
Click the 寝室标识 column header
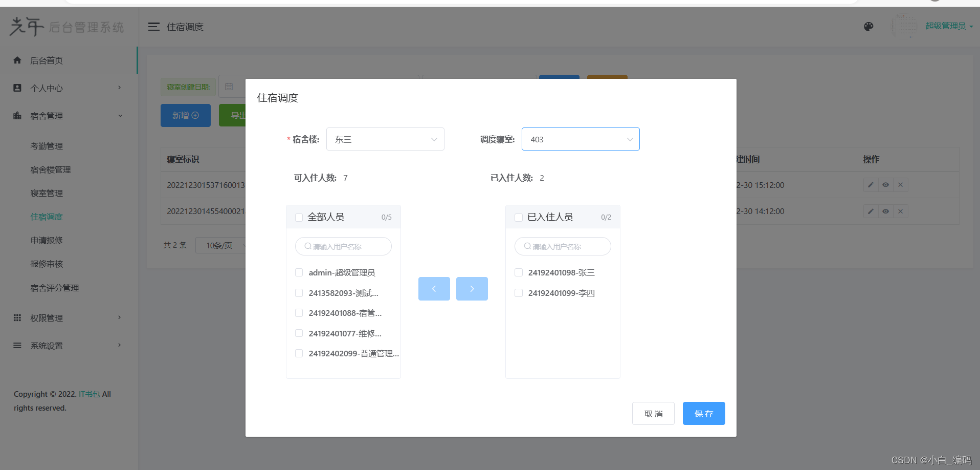(183, 159)
